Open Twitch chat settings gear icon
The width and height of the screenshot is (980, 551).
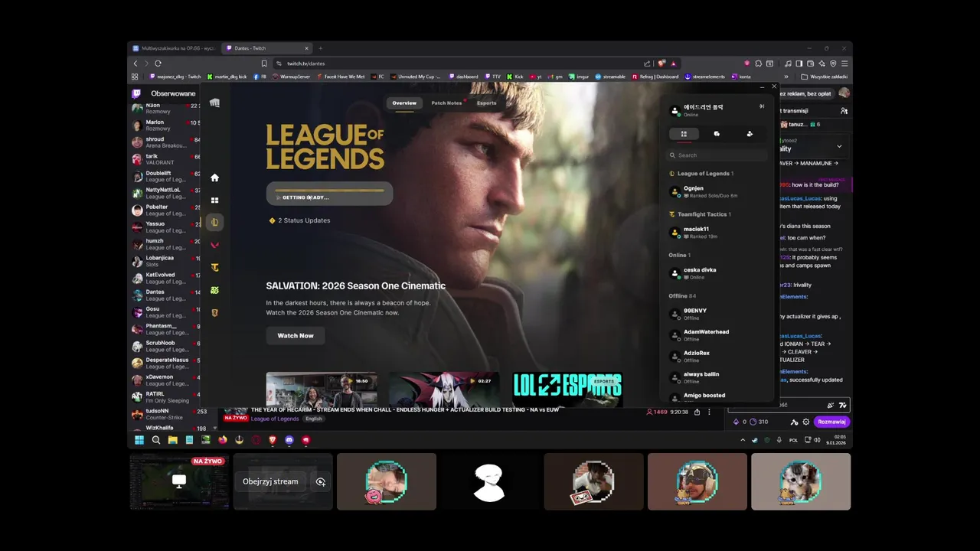(x=805, y=422)
